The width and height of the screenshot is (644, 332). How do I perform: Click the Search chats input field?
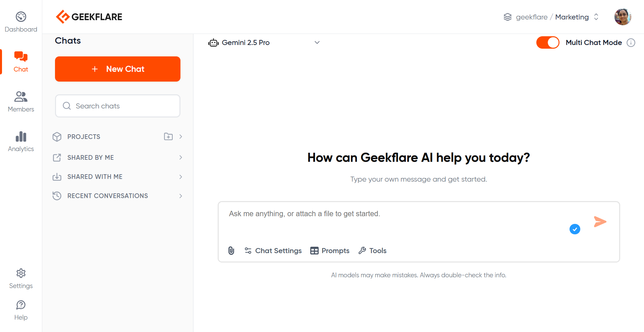click(118, 106)
